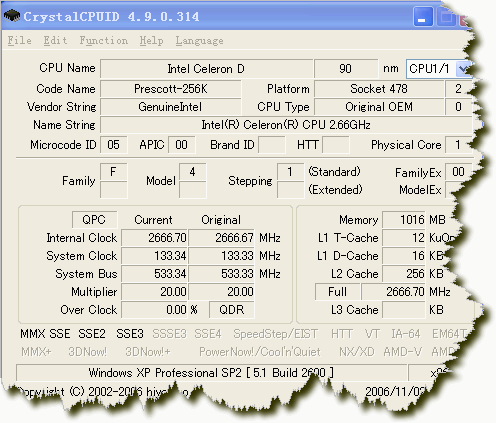Click the greyed 3DNow! label
This screenshot has height=423, width=496.
point(88,352)
